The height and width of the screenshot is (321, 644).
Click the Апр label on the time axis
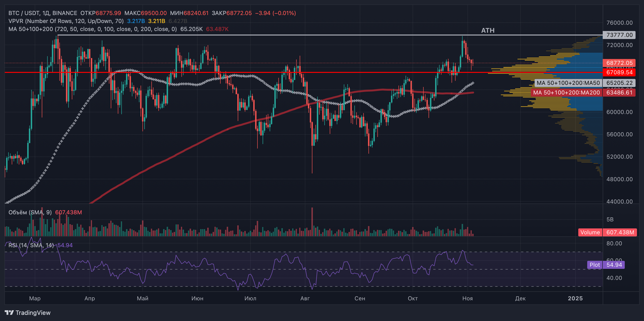pyautogui.click(x=90, y=298)
